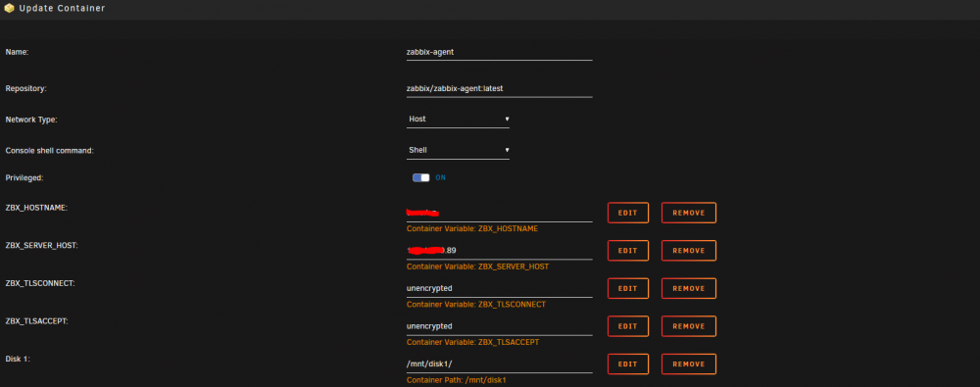Edit the ZBX_TLSACCEPT variable
Image resolution: width=980 pixels, height=387 pixels.
click(627, 325)
